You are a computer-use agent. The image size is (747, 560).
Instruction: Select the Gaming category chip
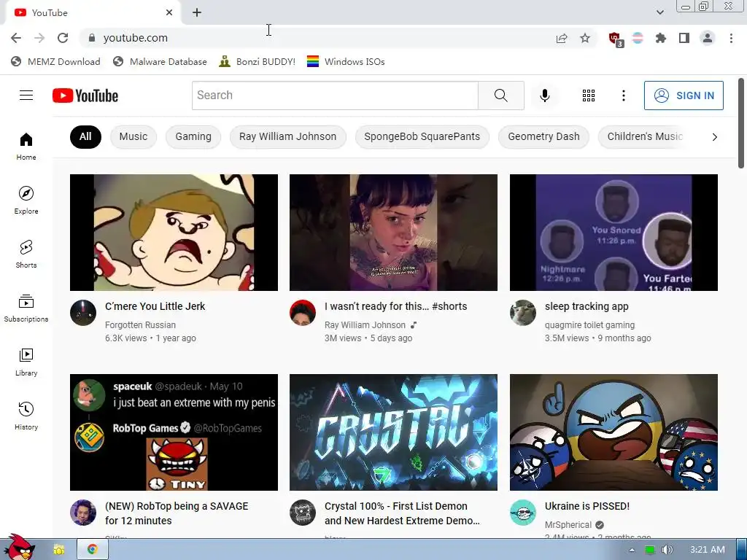193,136
